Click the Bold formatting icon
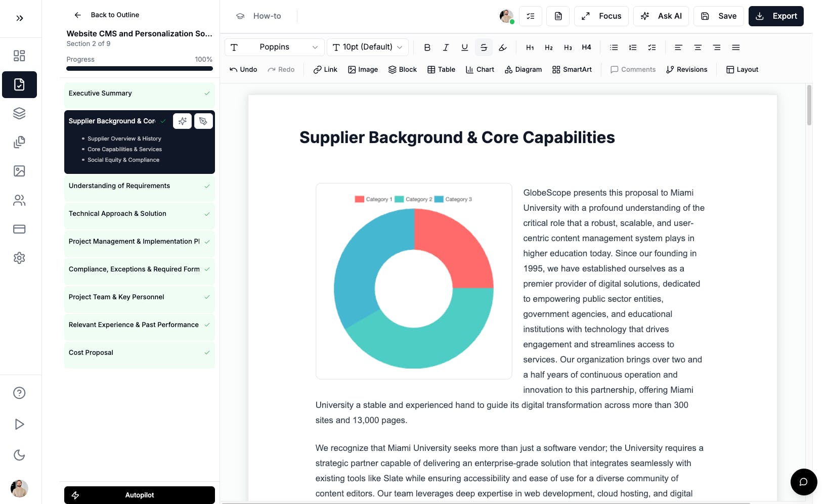Image resolution: width=826 pixels, height=504 pixels. pyautogui.click(x=427, y=48)
